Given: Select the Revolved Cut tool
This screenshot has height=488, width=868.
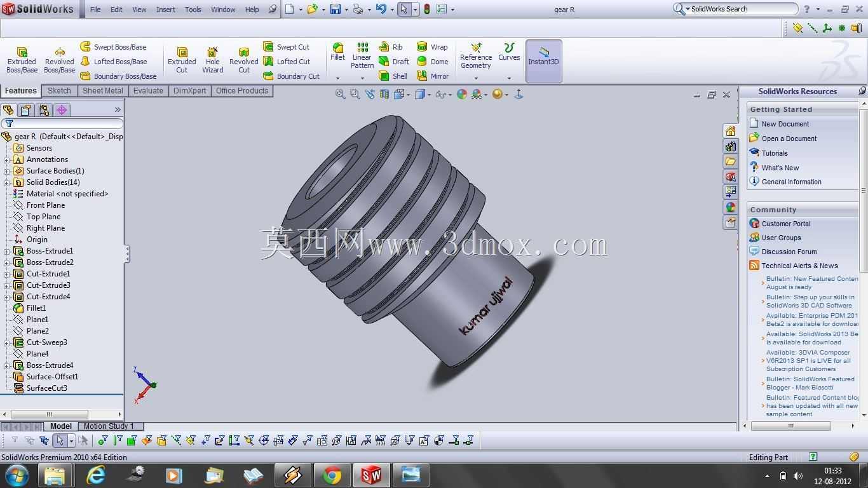Looking at the screenshot, I should coord(243,60).
